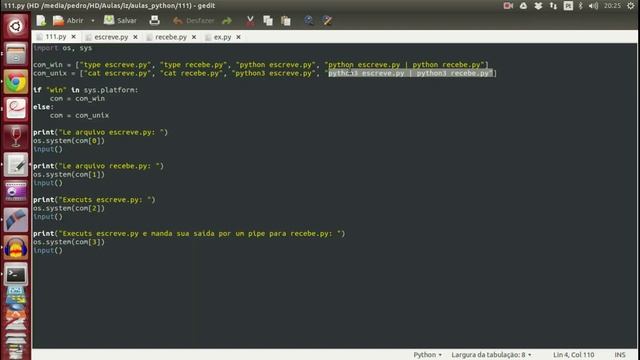Click the os.system(com[3]) line
This screenshot has width=640, height=360.
(69, 242)
